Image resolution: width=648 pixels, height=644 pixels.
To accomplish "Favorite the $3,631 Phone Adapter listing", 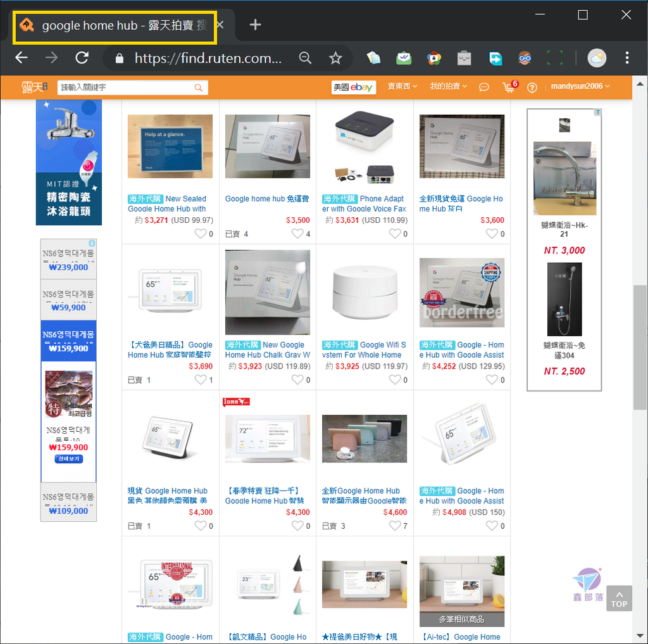I will coord(395,234).
